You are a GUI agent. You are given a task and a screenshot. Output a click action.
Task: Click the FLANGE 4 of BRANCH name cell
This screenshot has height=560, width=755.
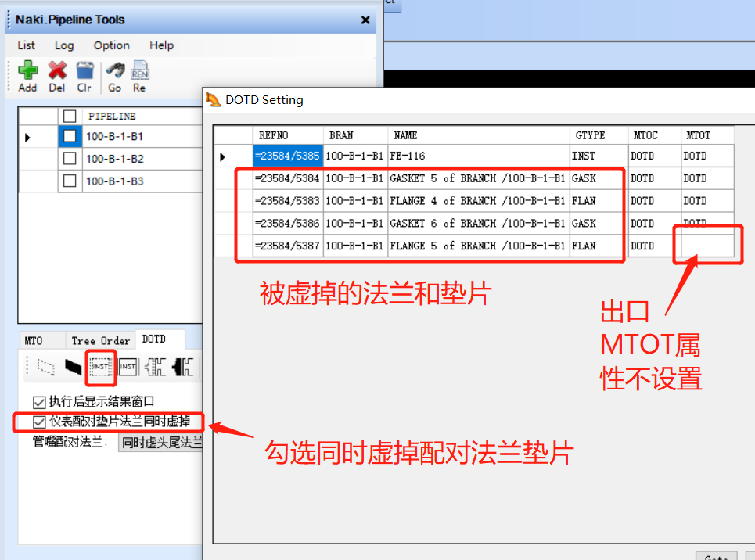[x=479, y=201]
